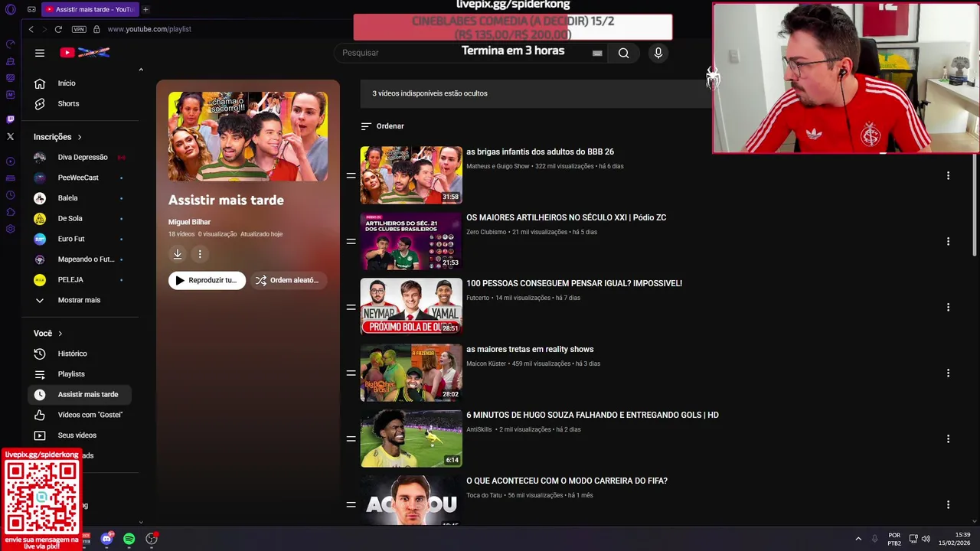980x551 pixels.
Task: Select Assistir mais tarde in sidebar
Action: point(79,394)
